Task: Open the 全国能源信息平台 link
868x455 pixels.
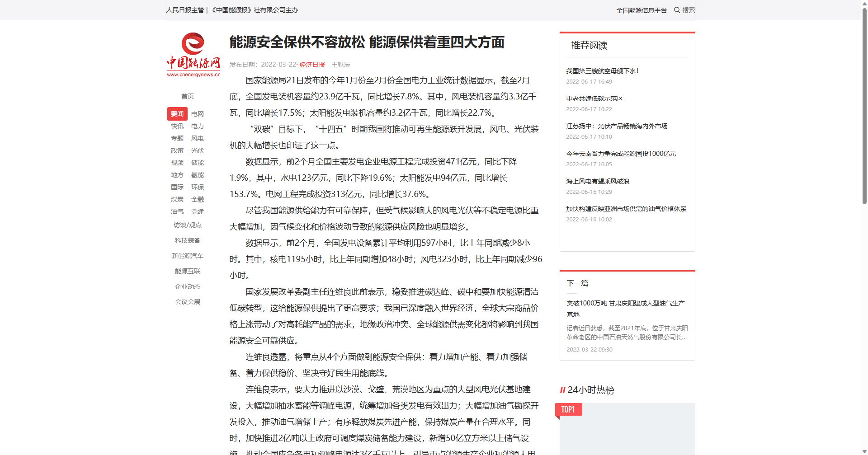Action: 641,10
